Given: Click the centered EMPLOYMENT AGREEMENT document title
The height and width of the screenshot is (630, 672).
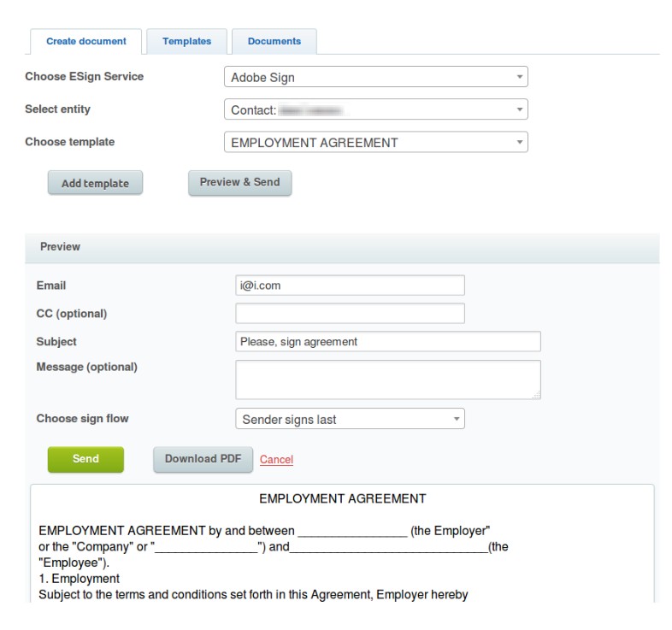Looking at the screenshot, I should coord(342,498).
